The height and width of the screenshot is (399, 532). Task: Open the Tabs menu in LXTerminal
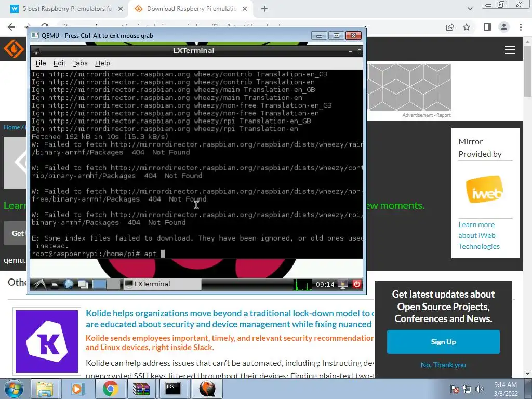coord(81,63)
